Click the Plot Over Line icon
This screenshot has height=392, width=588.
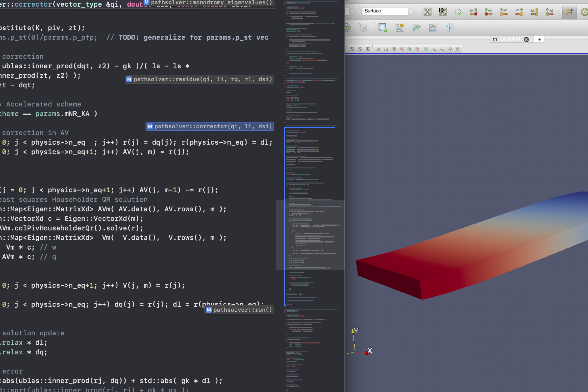click(x=416, y=28)
